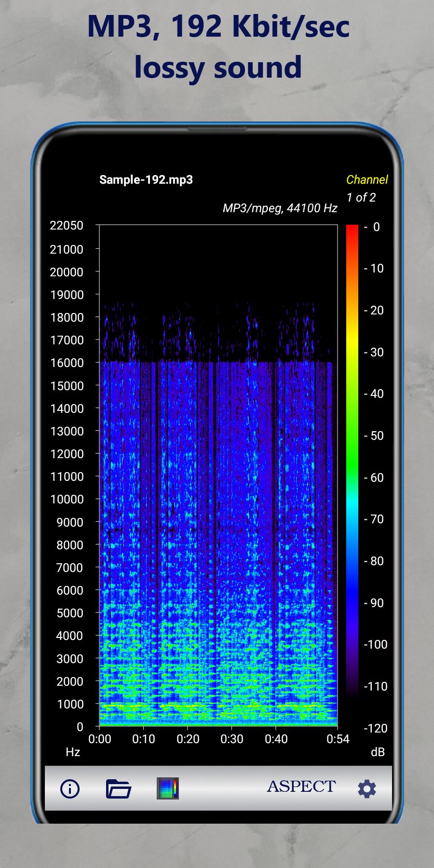Screen dimensions: 434x868
Task: Tap the MP3/mpeg, 44100 Hz format label
Action: 280,208
